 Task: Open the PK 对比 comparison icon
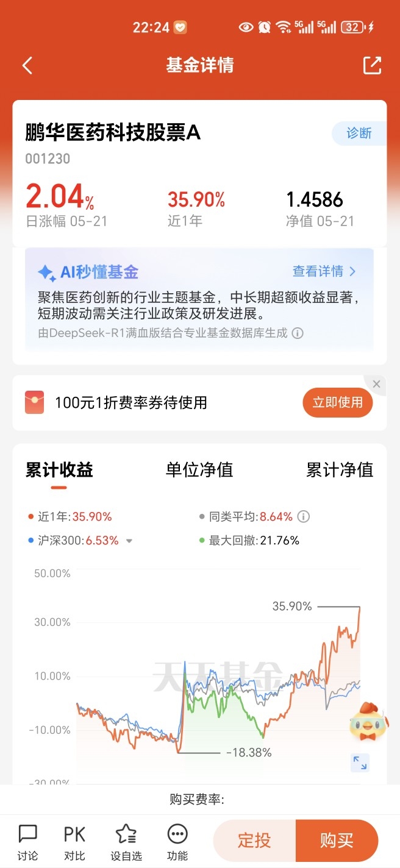[75, 842]
